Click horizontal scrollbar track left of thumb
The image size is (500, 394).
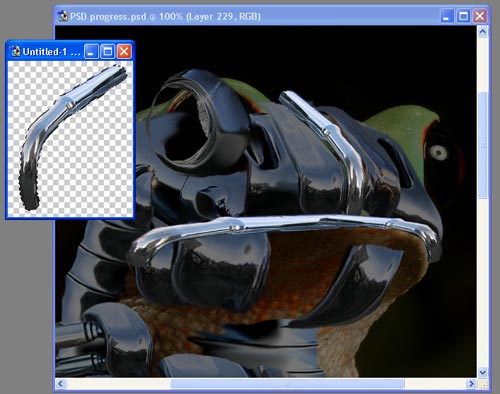tap(118, 384)
